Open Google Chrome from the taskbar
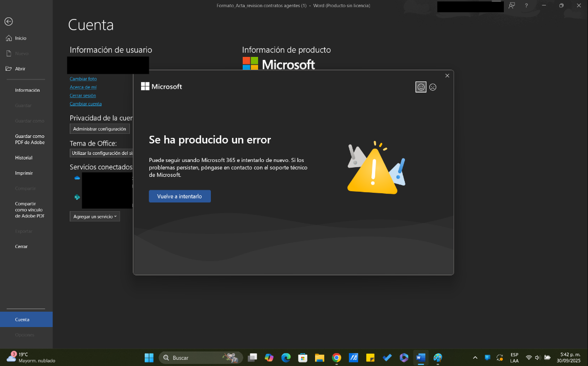 tap(336, 357)
